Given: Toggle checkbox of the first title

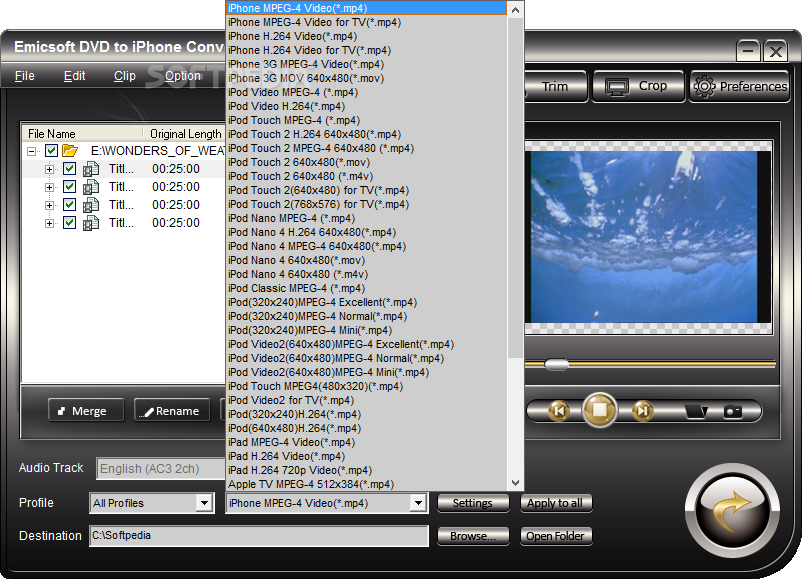Looking at the screenshot, I should 69,169.
